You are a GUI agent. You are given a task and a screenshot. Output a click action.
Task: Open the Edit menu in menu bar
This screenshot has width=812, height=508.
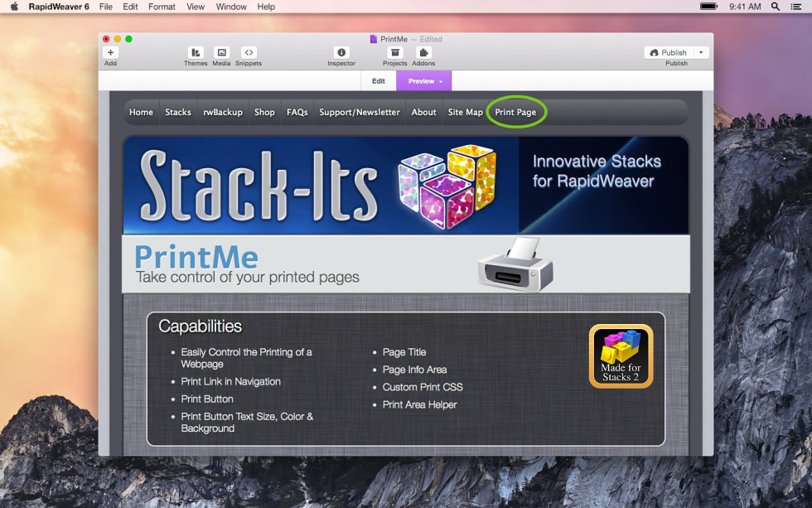(130, 7)
